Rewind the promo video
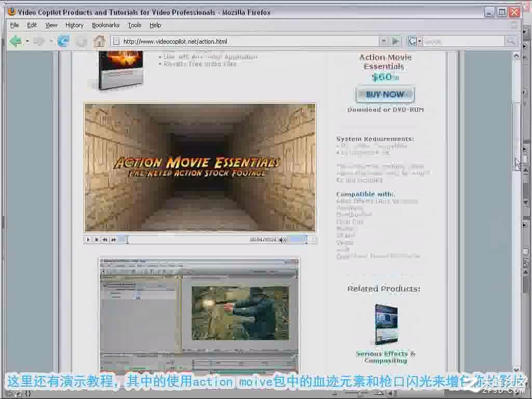Image resolution: width=532 pixels, height=399 pixels. tap(105, 240)
